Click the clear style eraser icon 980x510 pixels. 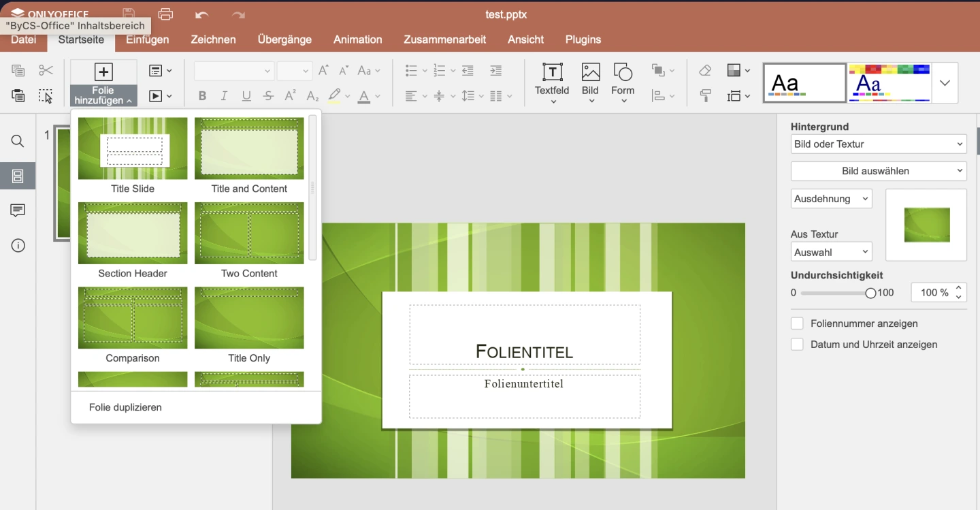pyautogui.click(x=705, y=70)
